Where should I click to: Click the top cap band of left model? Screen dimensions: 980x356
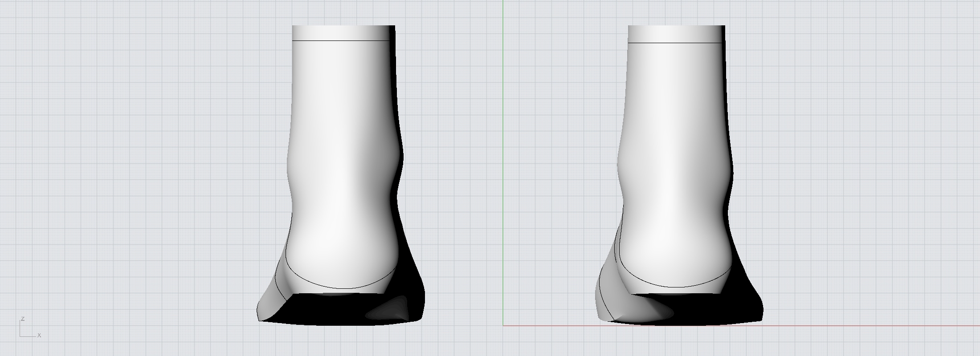341,33
